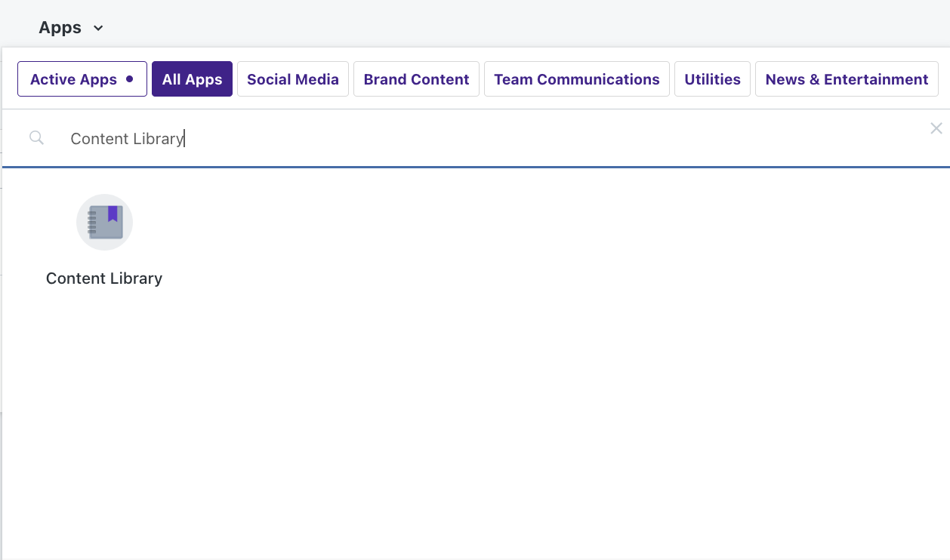This screenshot has width=950, height=560.
Task: Select the Utilities category
Action: (x=712, y=79)
